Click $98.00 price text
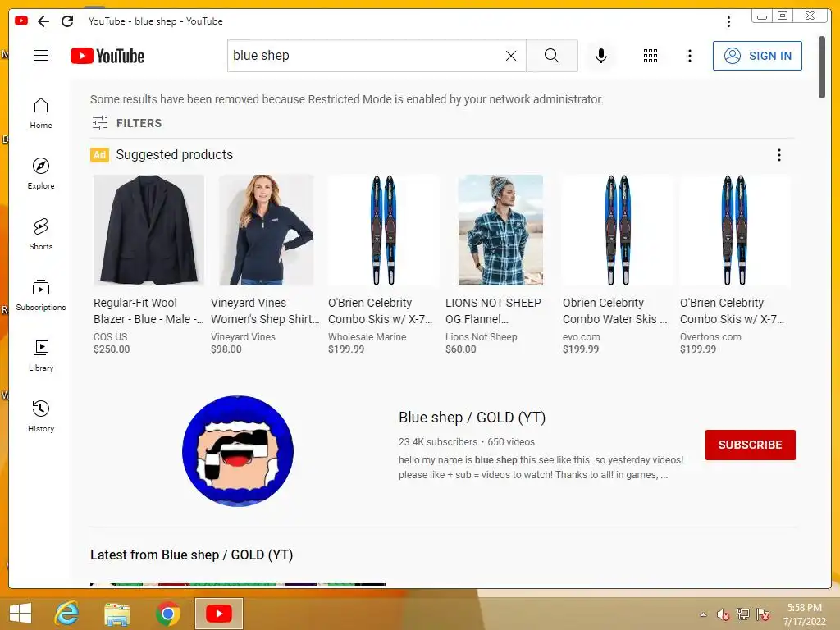The height and width of the screenshot is (630, 840). (x=226, y=349)
